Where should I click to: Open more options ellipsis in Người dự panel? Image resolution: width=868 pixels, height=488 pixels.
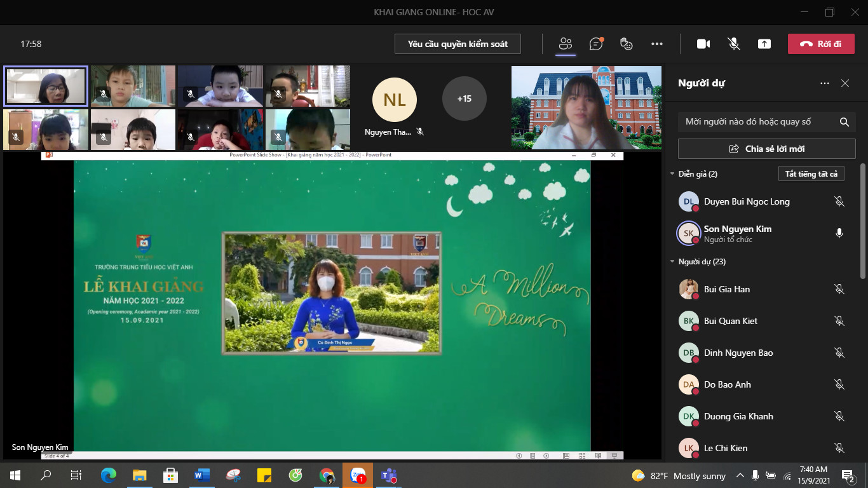coord(825,83)
